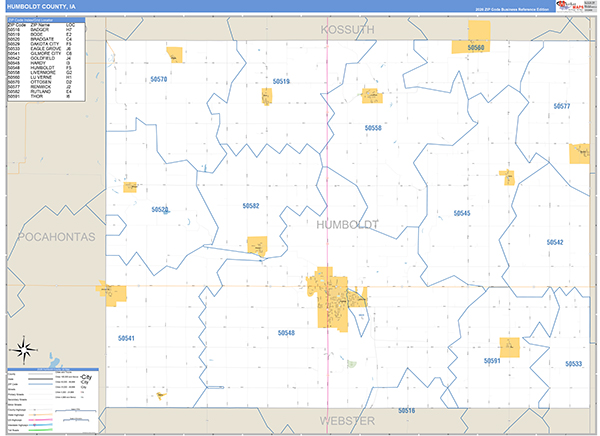600x436 pixels.
Task: Select the BRADGATE row in ZIP index
Action: coord(41,39)
